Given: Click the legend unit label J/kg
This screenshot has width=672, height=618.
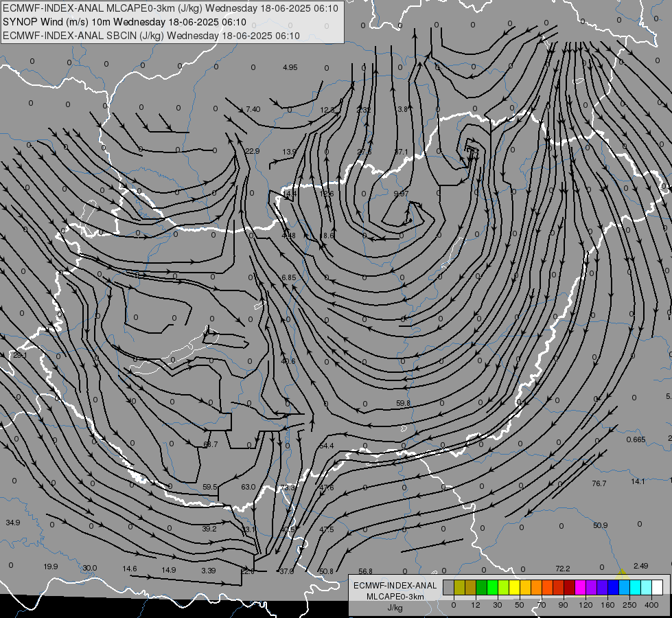Looking at the screenshot, I should (395, 608).
